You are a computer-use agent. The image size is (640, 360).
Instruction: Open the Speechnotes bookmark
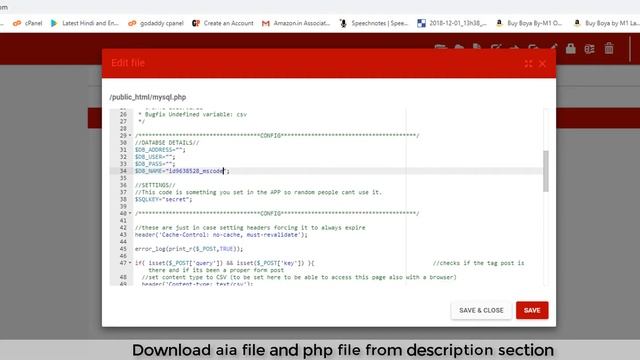pyautogui.click(x=373, y=23)
